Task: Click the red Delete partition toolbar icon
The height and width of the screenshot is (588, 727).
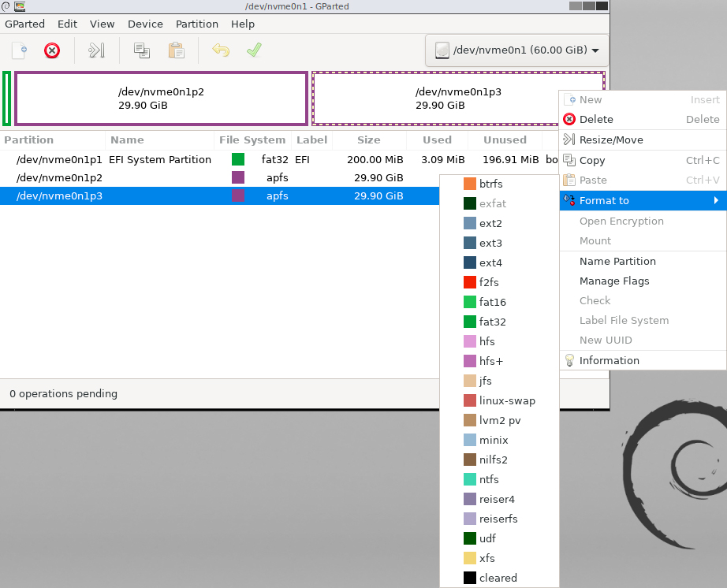Action: (52, 50)
